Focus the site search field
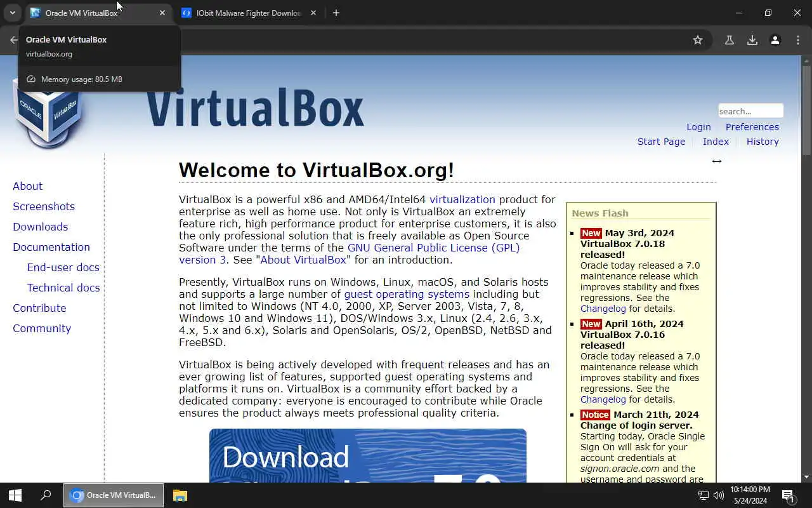 (750, 111)
